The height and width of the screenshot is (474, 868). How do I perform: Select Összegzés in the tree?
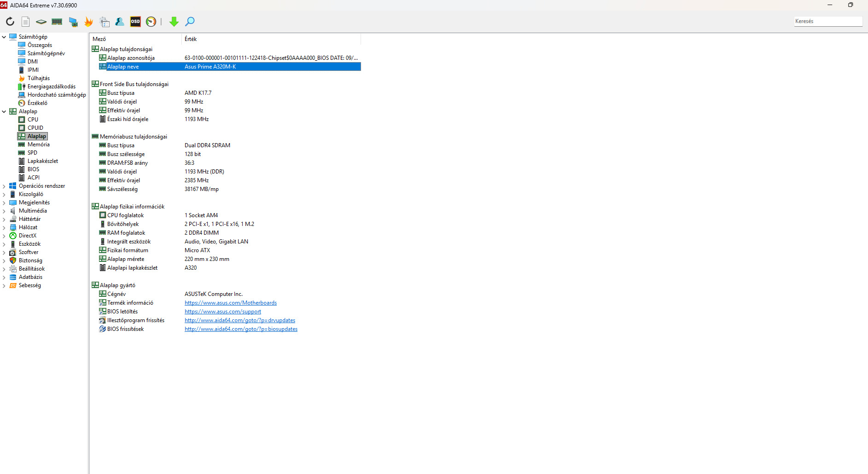(x=40, y=45)
